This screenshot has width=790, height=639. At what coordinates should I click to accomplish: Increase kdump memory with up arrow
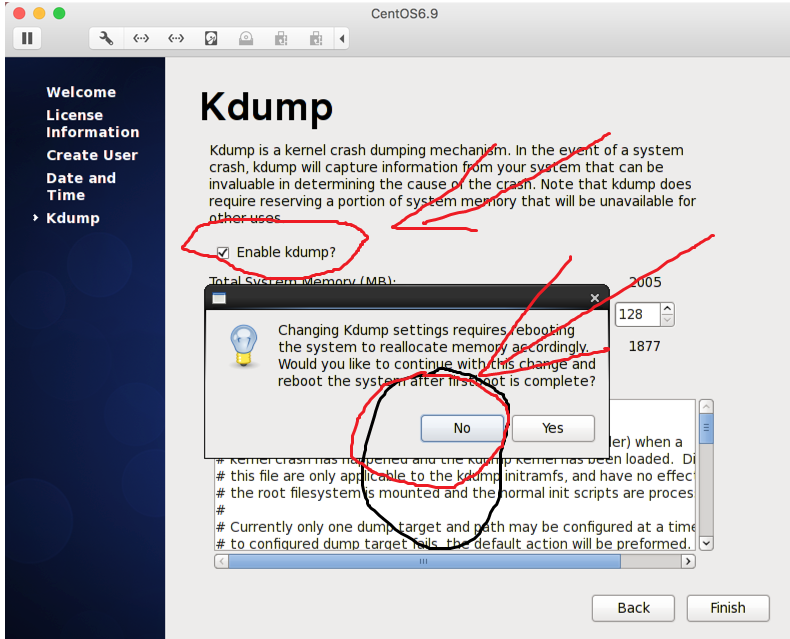pos(667,309)
